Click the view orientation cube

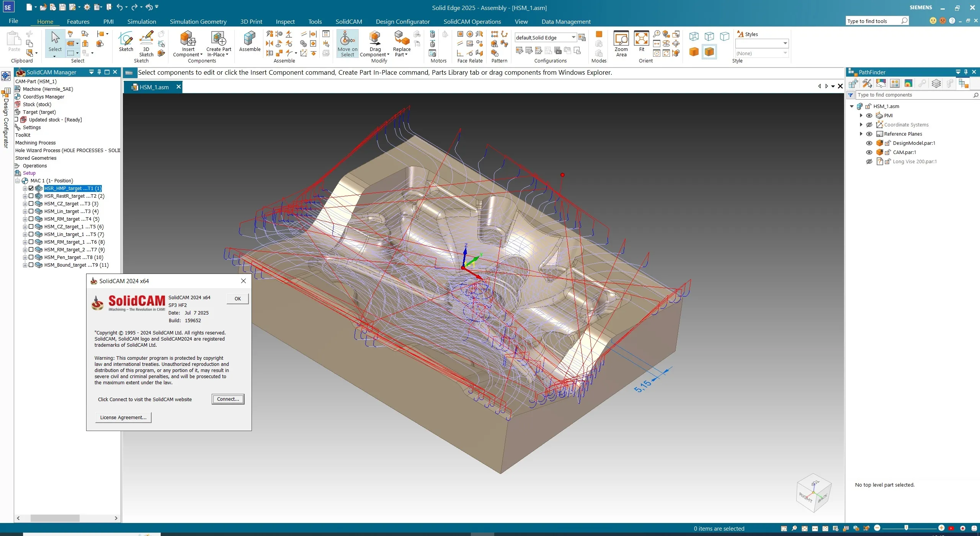click(814, 493)
